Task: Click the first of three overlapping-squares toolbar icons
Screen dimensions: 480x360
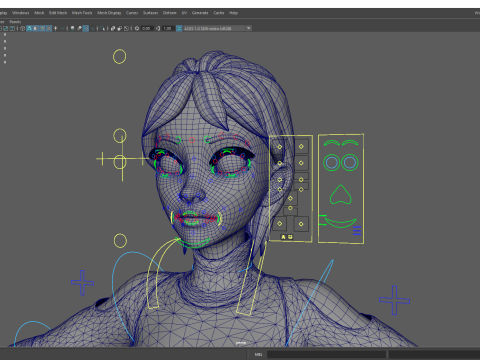Action: point(113,28)
